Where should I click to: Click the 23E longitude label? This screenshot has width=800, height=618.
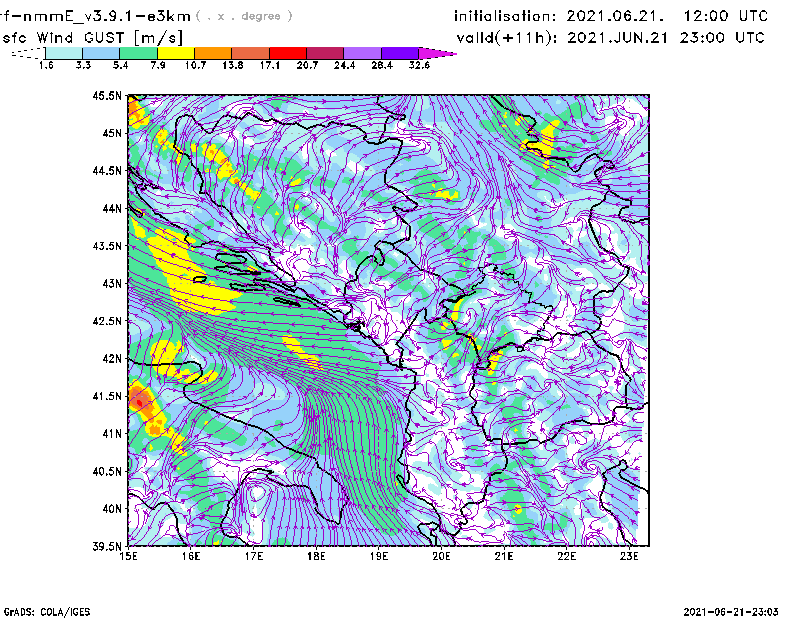point(629,556)
